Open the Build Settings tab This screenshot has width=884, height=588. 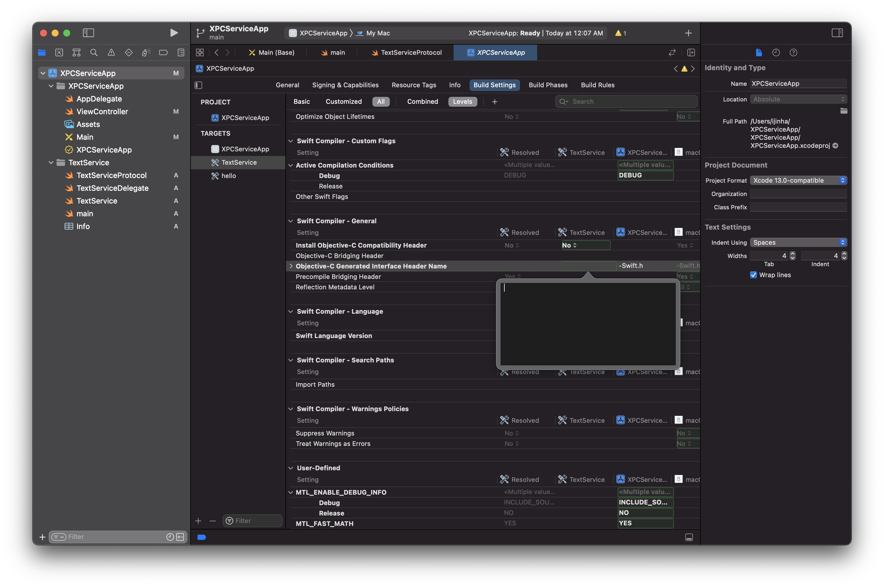click(x=494, y=85)
